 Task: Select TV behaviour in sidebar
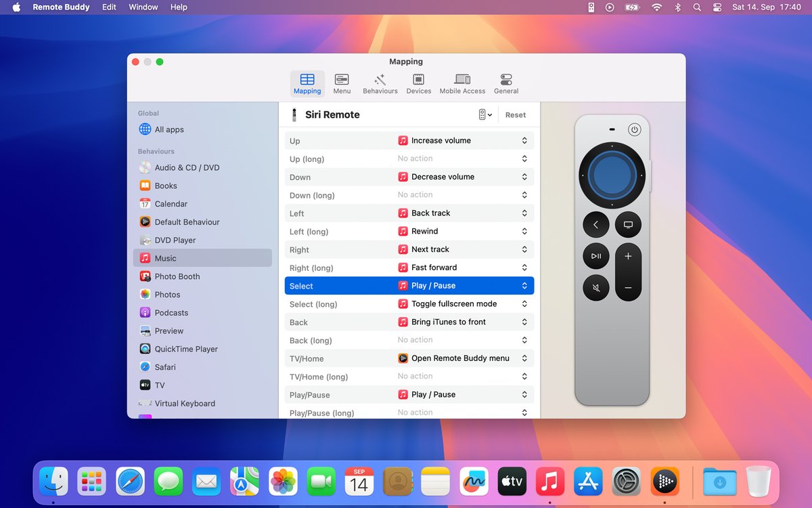point(202,385)
